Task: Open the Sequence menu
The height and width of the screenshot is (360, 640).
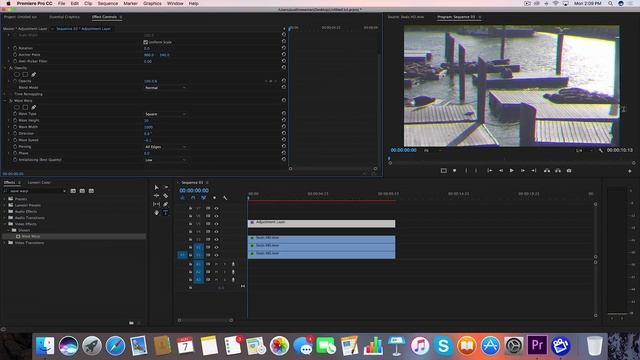Action: 108,3
